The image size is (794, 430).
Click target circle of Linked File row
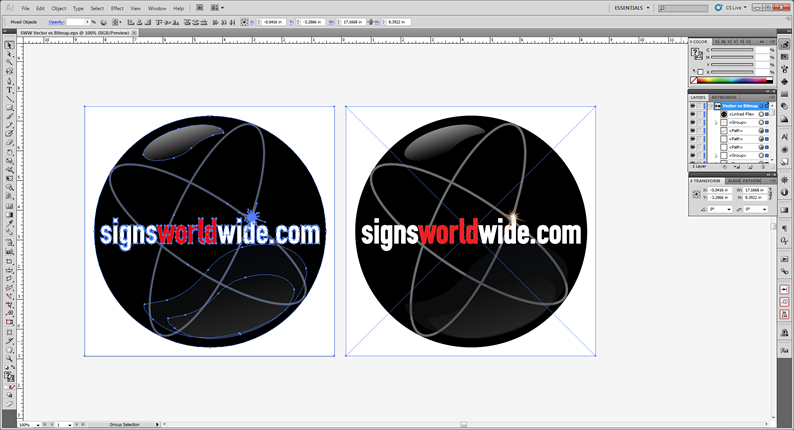pyautogui.click(x=761, y=114)
